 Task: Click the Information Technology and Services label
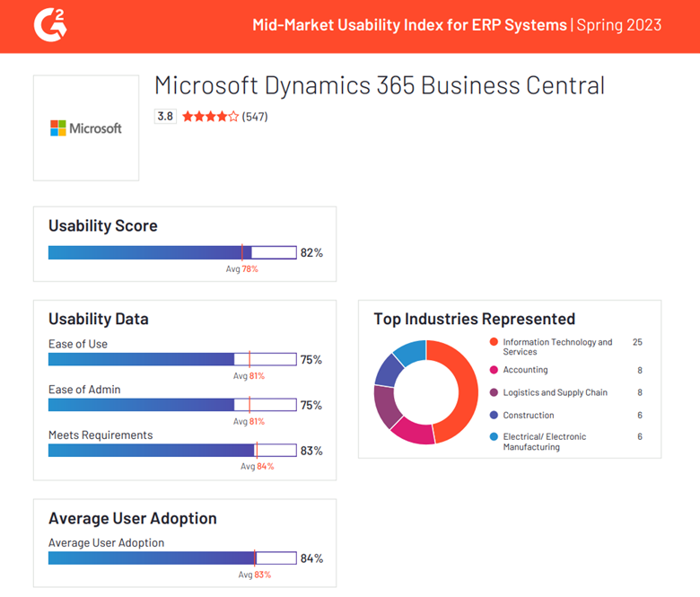click(557, 347)
